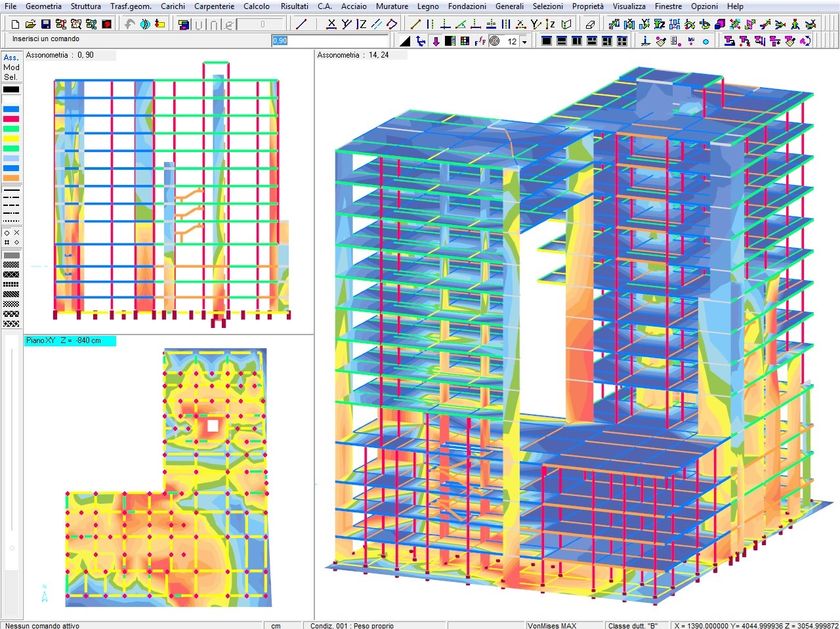
Task: Click Sel. in the side panel
Action: 11,77
